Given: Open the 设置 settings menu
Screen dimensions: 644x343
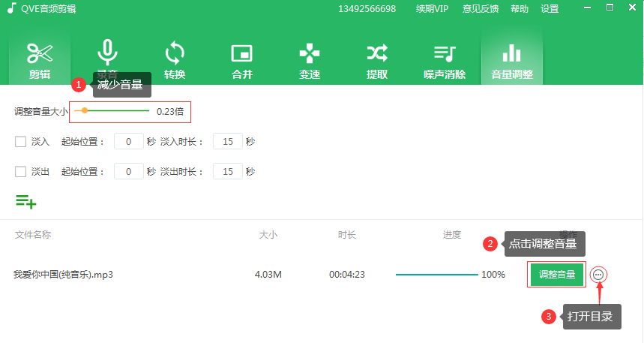Looking at the screenshot, I should 550,9.
